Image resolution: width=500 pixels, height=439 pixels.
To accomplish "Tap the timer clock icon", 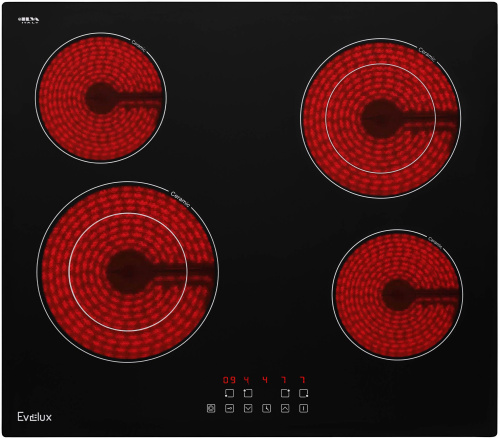I will click(266, 408).
